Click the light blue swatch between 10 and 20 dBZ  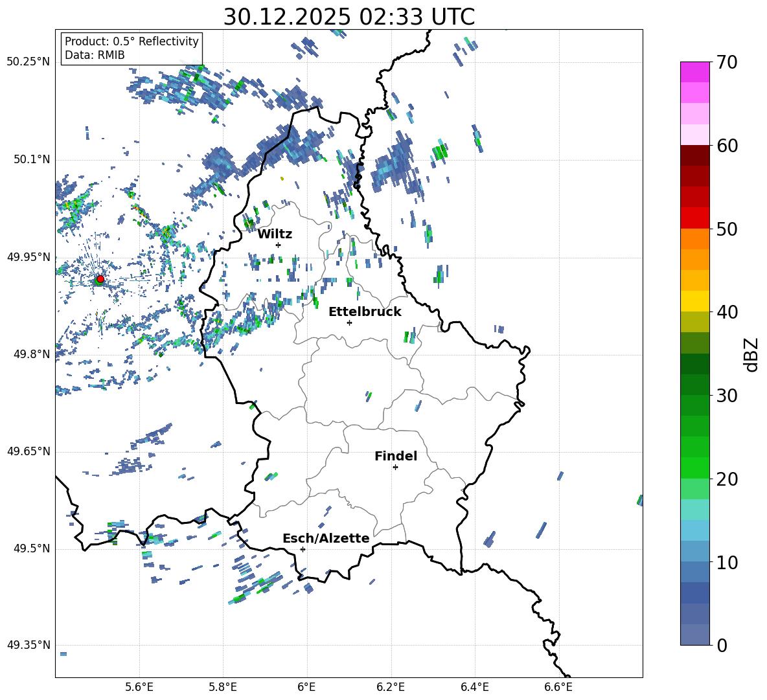(x=694, y=530)
